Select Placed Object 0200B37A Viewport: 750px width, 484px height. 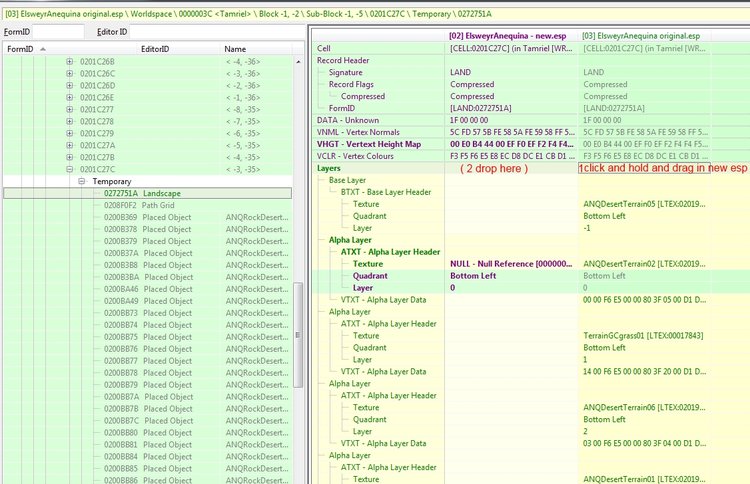[147, 253]
